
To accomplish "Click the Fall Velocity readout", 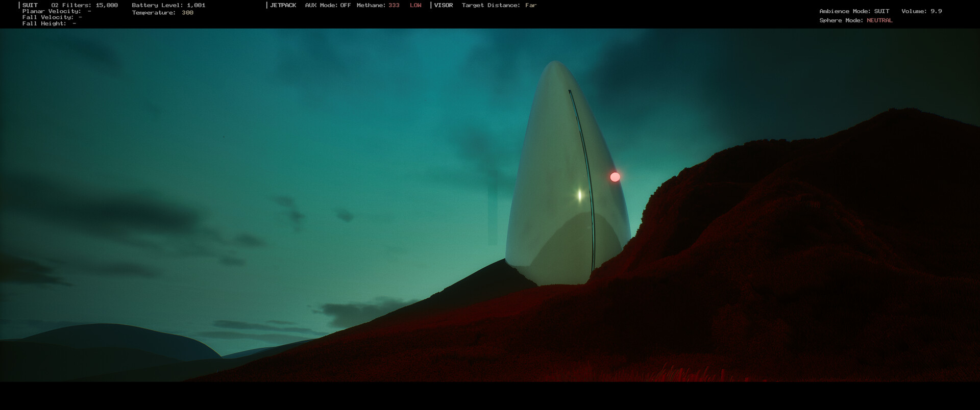I will (52, 17).
